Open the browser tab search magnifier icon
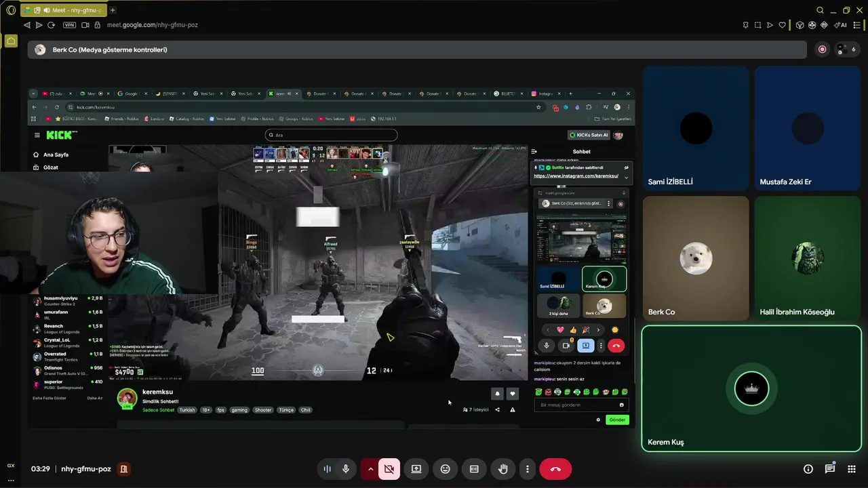This screenshot has height=488, width=868. [820, 10]
